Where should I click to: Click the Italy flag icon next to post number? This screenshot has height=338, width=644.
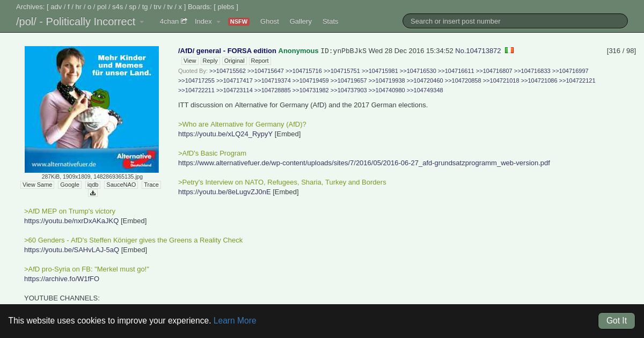pos(509,50)
